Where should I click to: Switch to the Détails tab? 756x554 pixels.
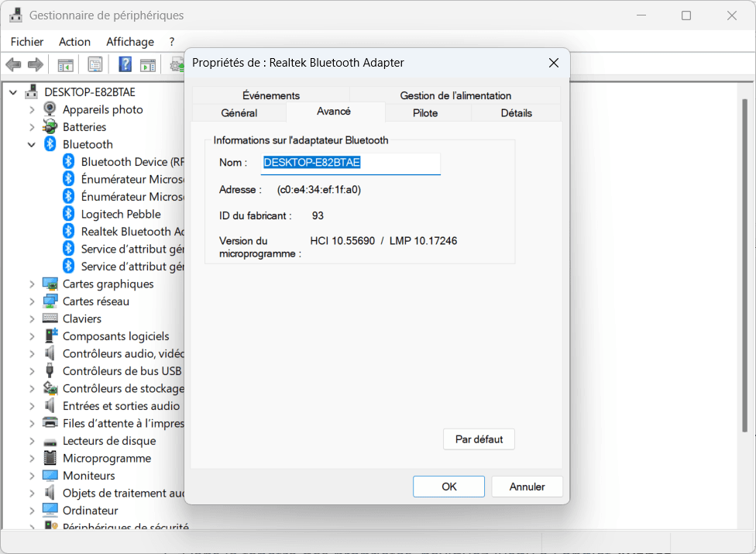tap(517, 113)
